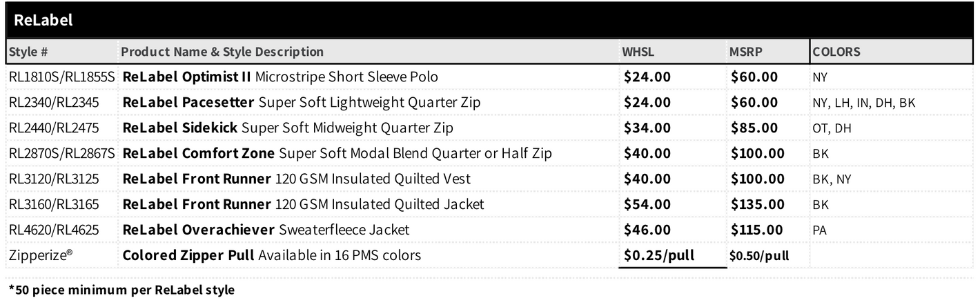Click style number RL1810S/RL1855S

coord(62,77)
